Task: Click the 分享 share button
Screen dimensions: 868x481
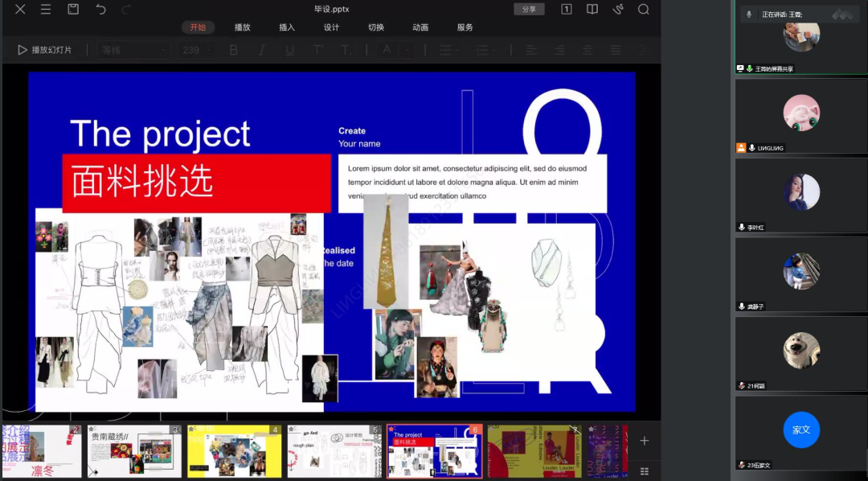Action: pos(529,9)
